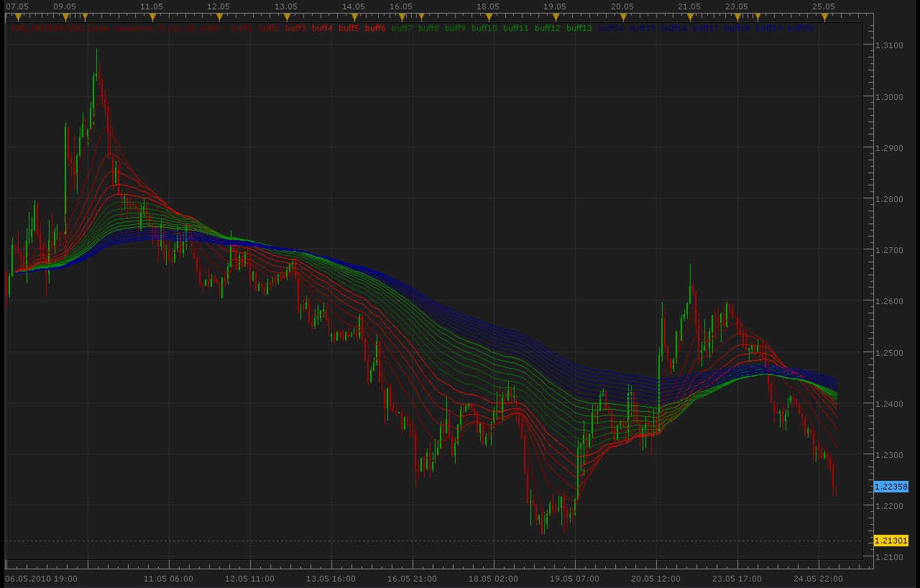
Task: Click the 24.05 22:00 time axis label
Action: (x=818, y=578)
